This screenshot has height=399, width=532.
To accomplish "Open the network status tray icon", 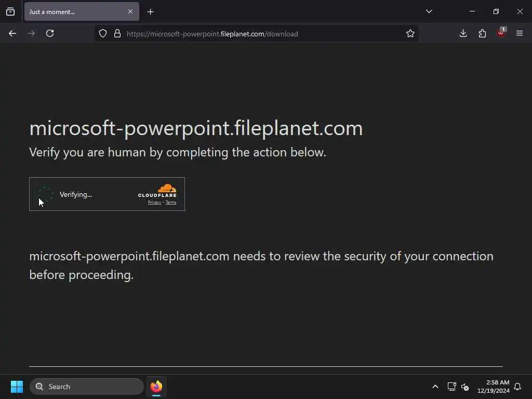I will (x=451, y=387).
